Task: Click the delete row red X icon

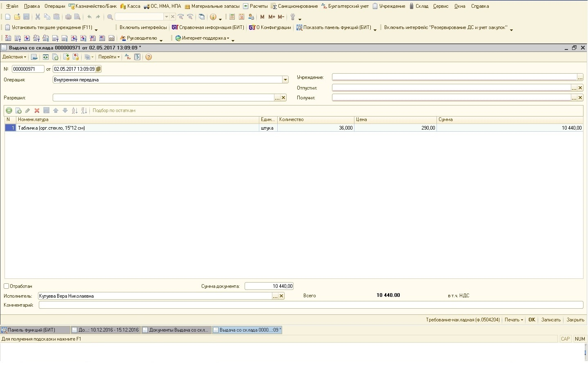Action: [37, 110]
